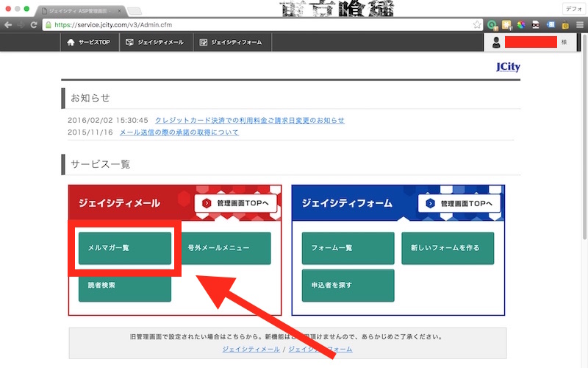The width and height of the screenshot is (588, 368).
Task: Click the URL address bar
Action: pyautogui.click(x=262, y=25)
